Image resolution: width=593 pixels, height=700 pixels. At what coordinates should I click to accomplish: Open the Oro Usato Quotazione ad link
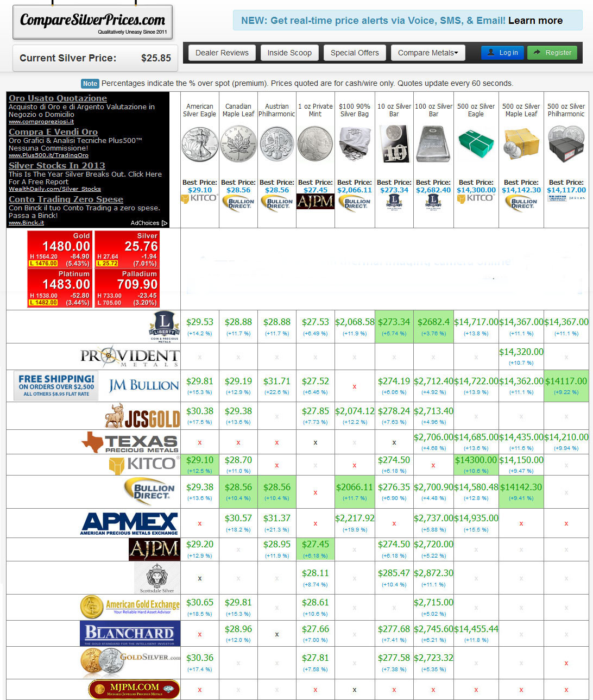[58, 98]
